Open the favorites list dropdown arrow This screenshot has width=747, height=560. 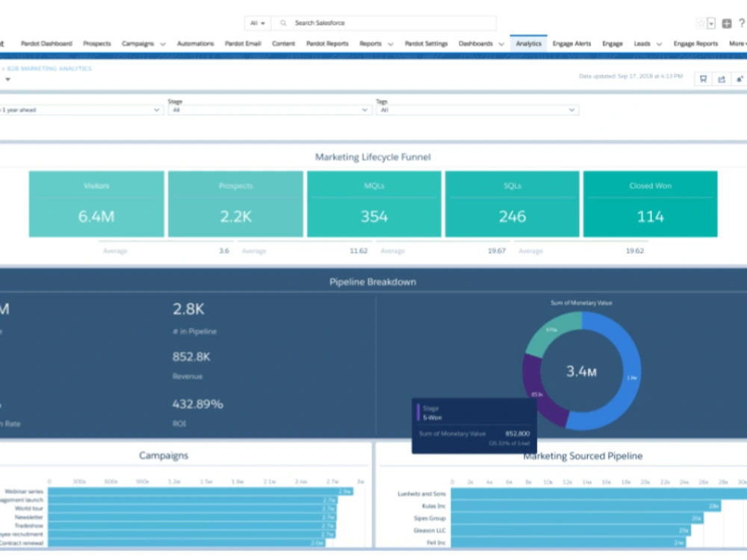click(711, 23)
